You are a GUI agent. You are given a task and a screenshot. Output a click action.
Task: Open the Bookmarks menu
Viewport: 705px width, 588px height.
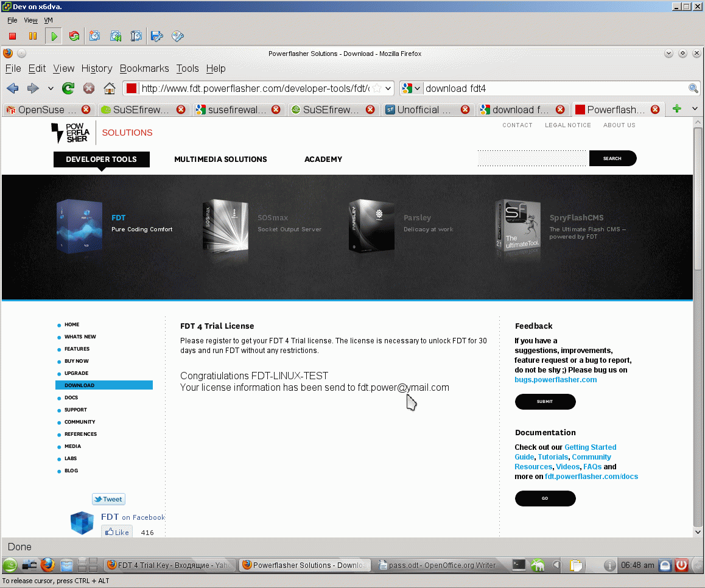click(x=144, y=68)
